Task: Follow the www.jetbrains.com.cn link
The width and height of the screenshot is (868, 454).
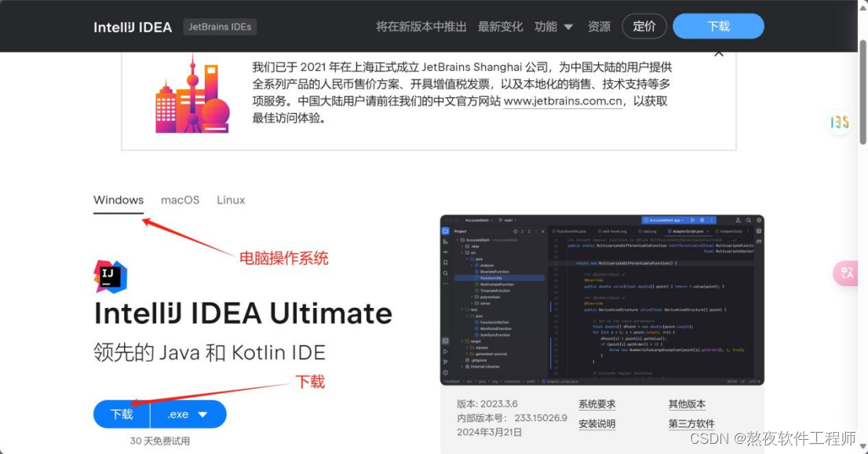Action: pos(563,101)
